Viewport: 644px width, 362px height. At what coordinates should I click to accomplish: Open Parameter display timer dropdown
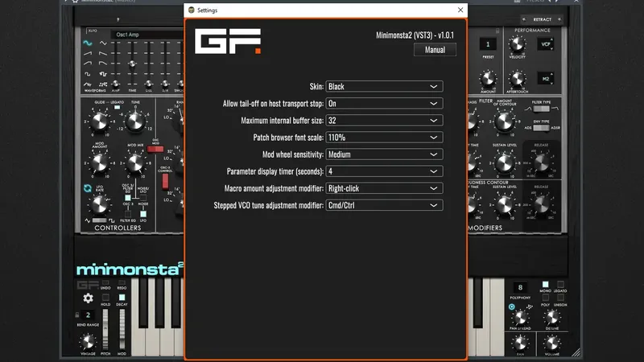(384, 171)
